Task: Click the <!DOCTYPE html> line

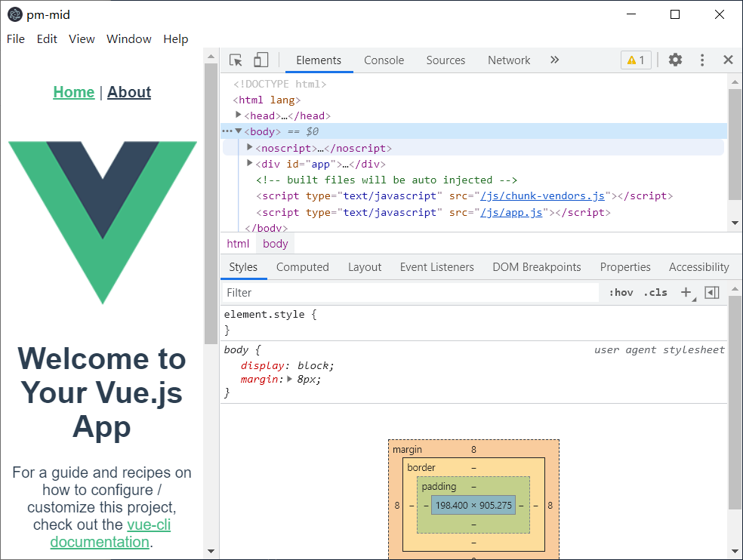Action: pyautogui.click(x=279, y=84)
